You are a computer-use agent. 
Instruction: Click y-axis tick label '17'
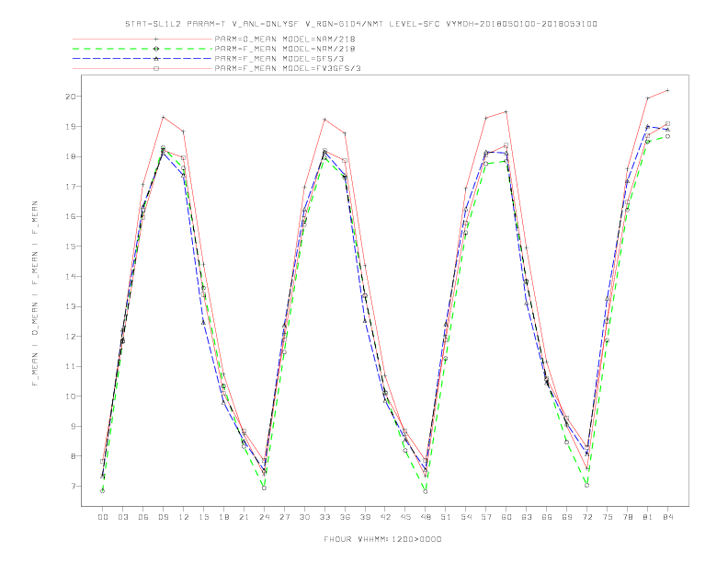click(71, 186)
